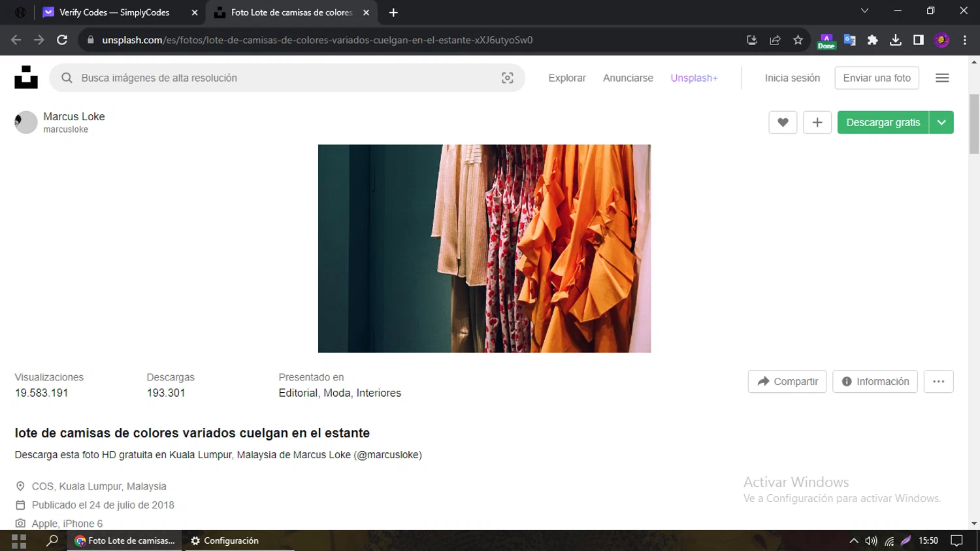Open the Editorial category link

click(298, 393)
